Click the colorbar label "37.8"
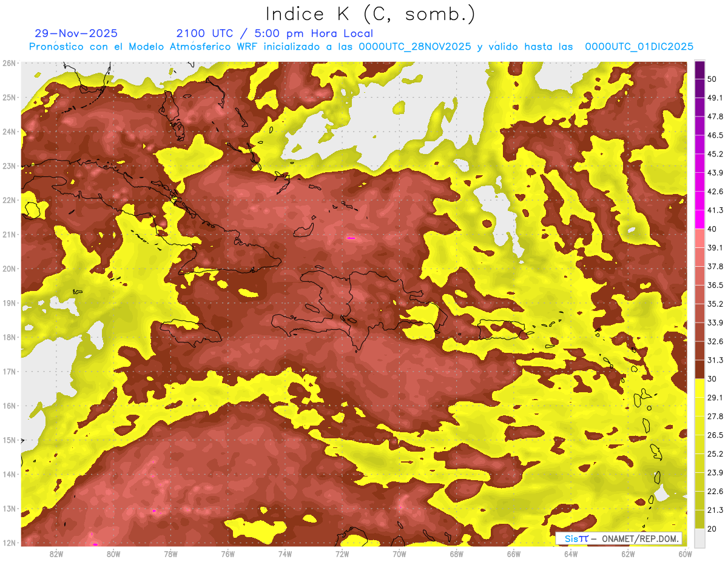Viewport: 728px width, 562px height. 715,266
